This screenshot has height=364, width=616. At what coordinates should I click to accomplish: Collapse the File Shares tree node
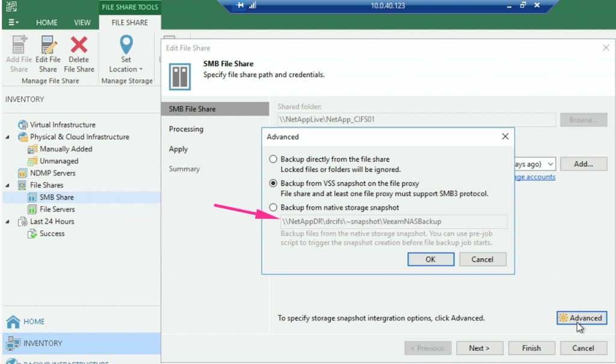click(7, 185)
